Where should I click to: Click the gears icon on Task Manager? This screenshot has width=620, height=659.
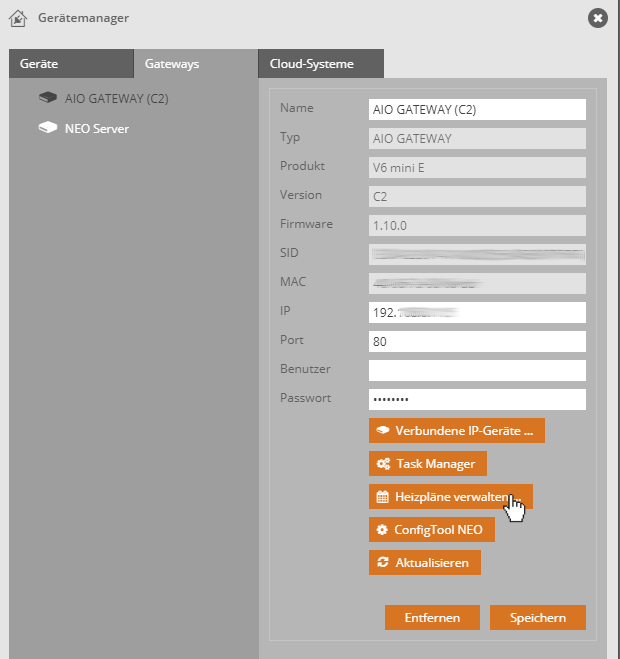(382, 464)
